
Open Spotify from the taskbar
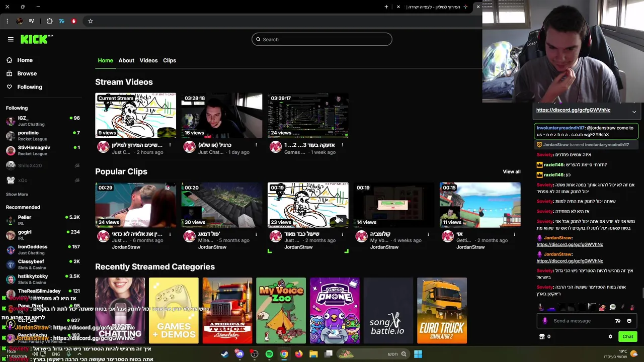coord(269,354)
